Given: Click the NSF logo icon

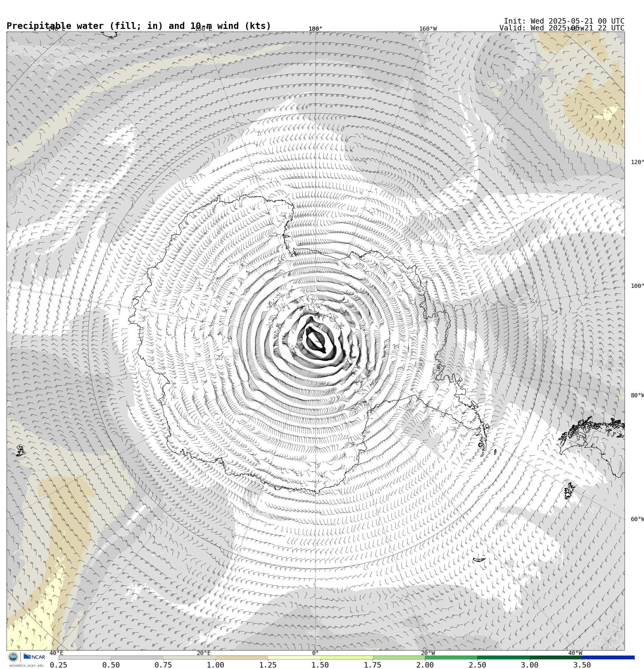Looking at the screenshot, I should (13, 657).
